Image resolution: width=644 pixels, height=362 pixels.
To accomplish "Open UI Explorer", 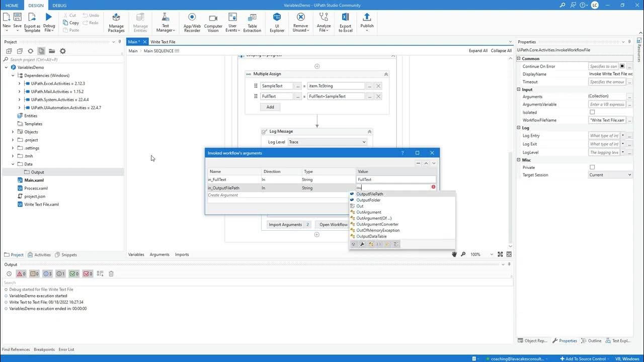I will pos(277,23).
